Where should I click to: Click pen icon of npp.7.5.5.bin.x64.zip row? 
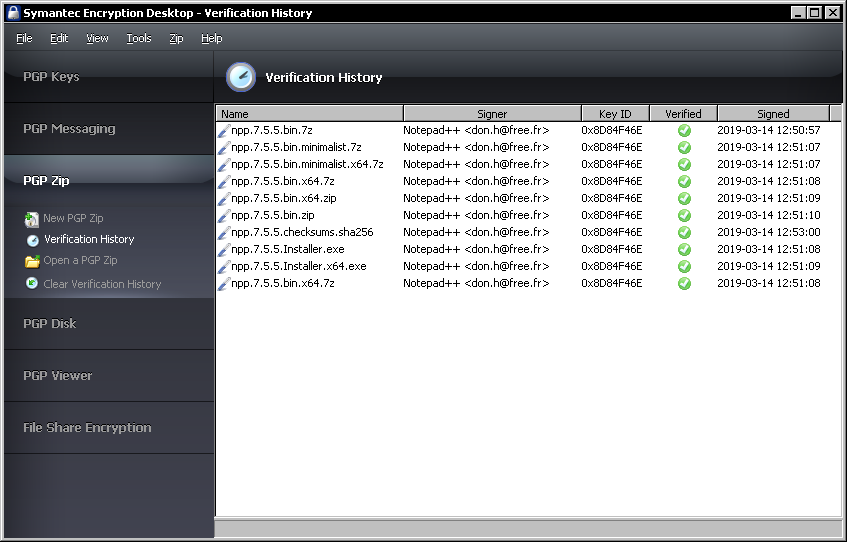(224, 199)
